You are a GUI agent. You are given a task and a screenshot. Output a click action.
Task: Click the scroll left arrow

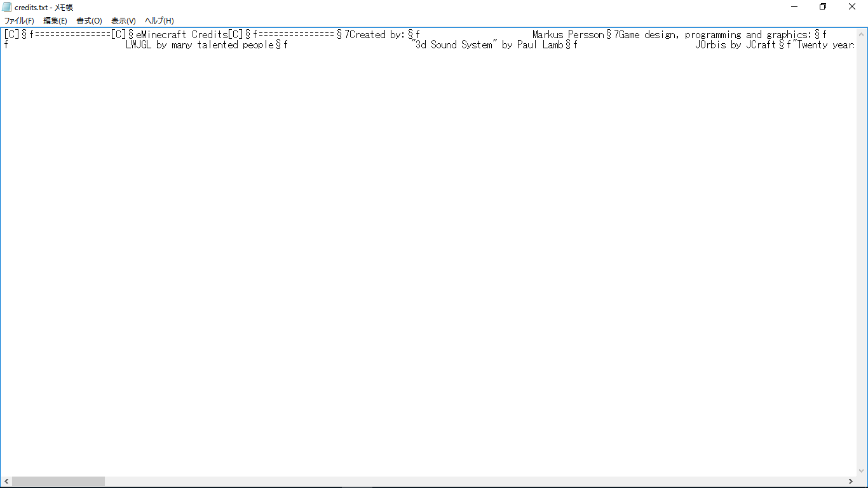(x=6, y=482)
